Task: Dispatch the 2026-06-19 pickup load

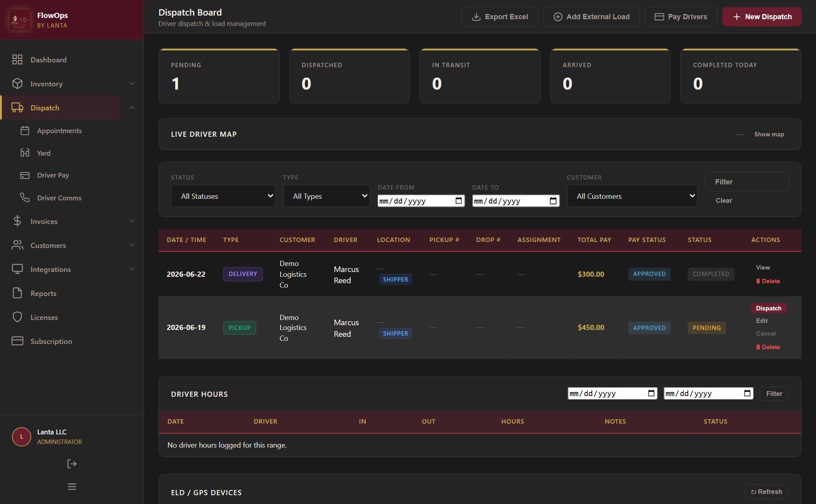Action: 768,308
